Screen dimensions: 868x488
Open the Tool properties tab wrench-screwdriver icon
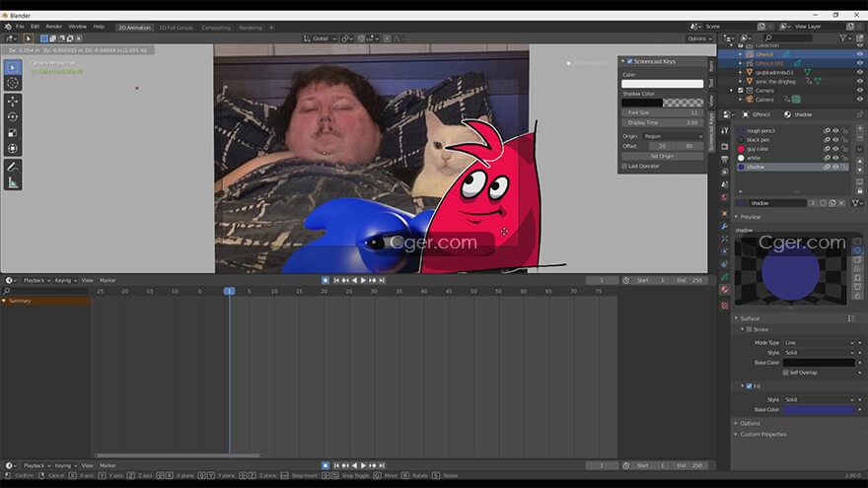pyautogui.click(x=725, y=130)
